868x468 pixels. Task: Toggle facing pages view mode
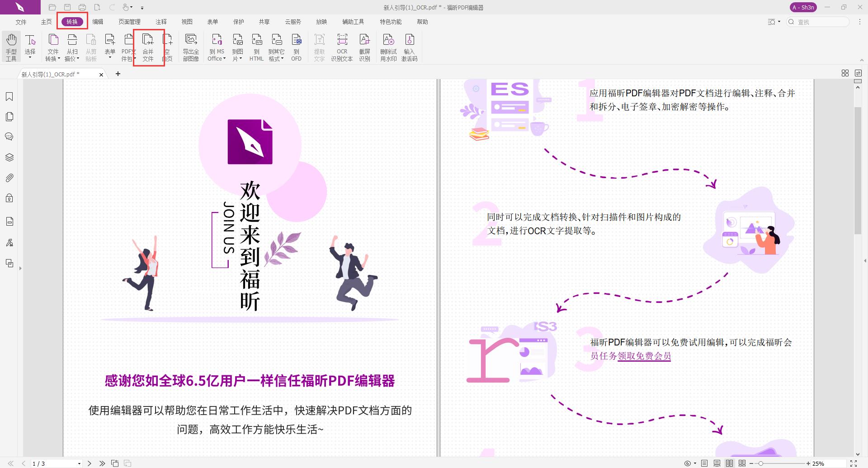[729, 463]
